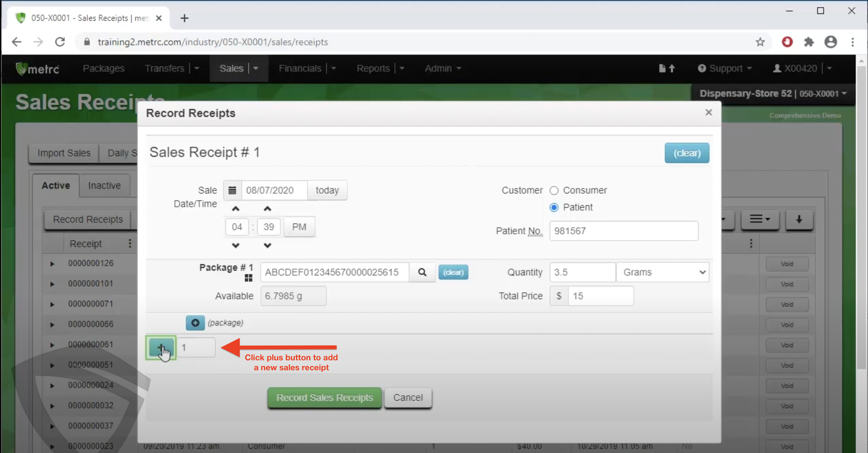868x453 pixels.
Task: Expand receipt row 0000000126
Action: [x=52, y=264]
